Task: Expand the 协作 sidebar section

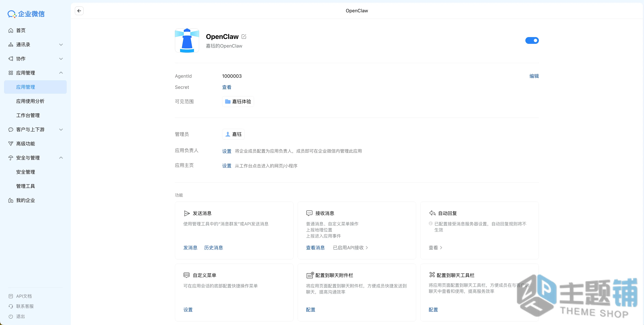Action: 61,59
